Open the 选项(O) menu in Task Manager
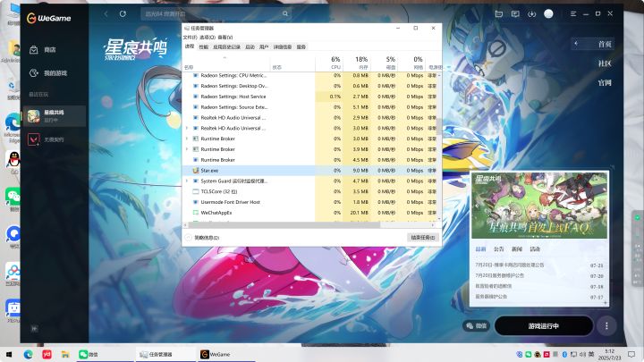Viewport: 644px width, 362px height. [x=208, y=38]
